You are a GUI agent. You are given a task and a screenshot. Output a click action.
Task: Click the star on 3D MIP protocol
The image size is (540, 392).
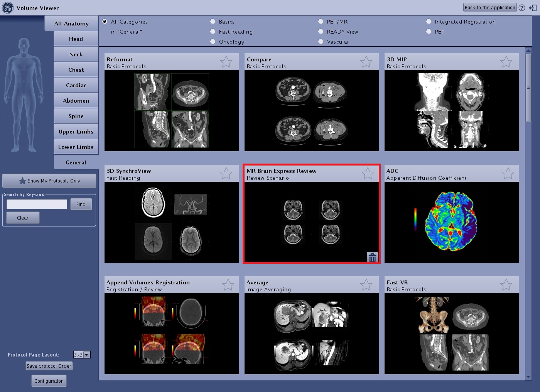pyautogui.click(x=506, y=62)
